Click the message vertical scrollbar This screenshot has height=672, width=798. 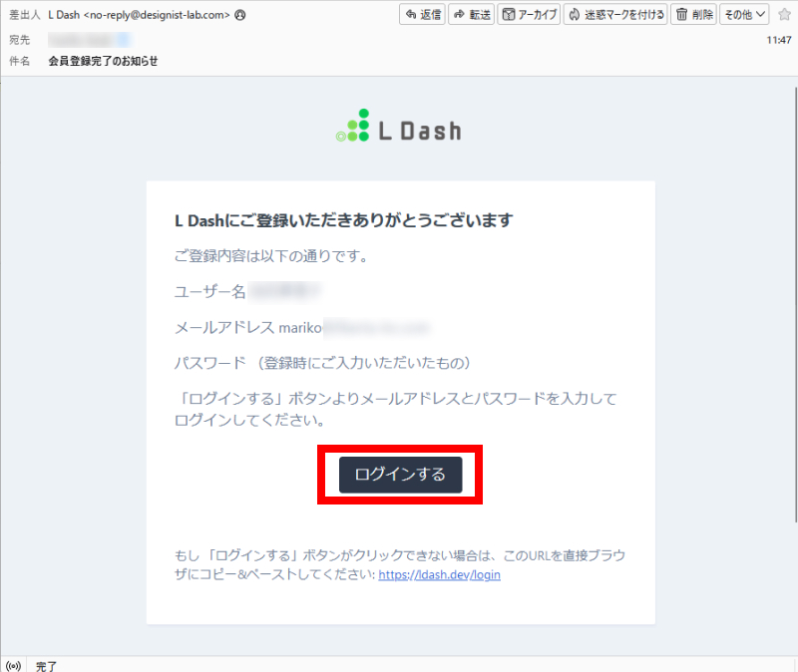(795, 304)
